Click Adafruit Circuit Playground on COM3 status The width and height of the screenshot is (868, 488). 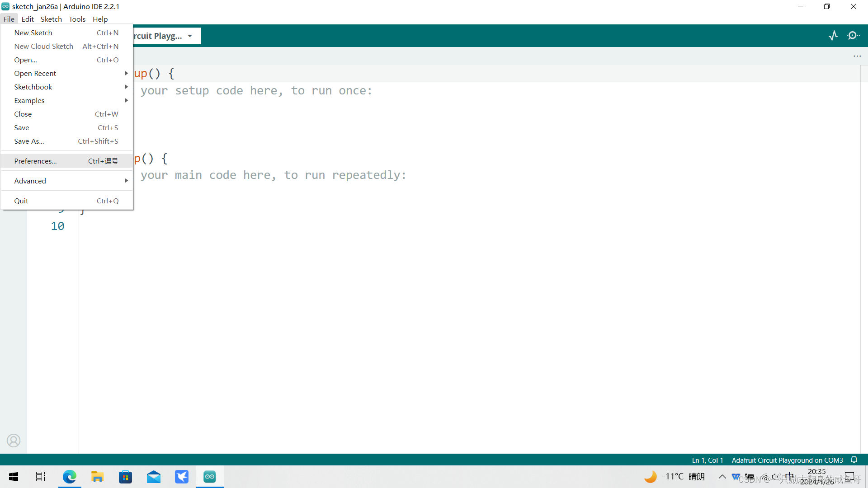(787, 460)
